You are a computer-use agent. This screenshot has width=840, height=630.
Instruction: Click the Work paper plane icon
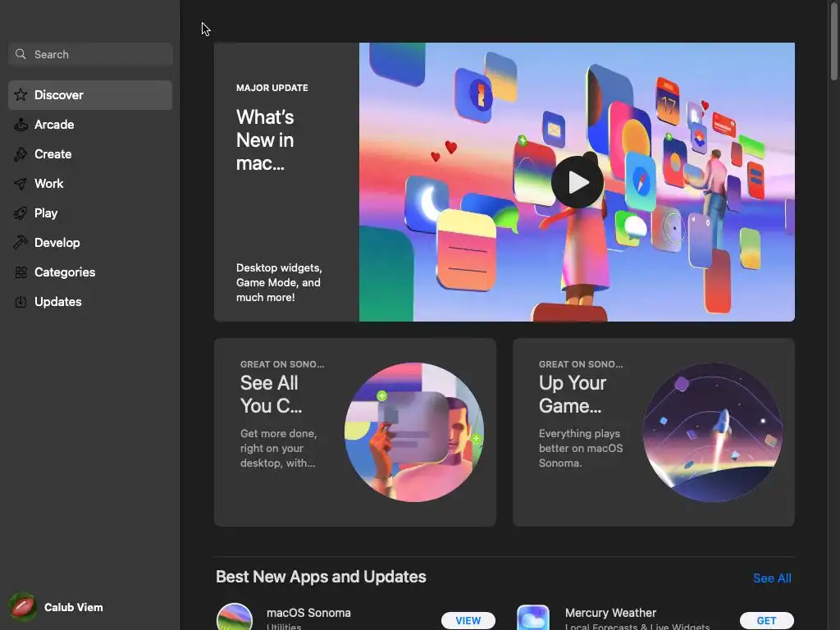point(21,184)
